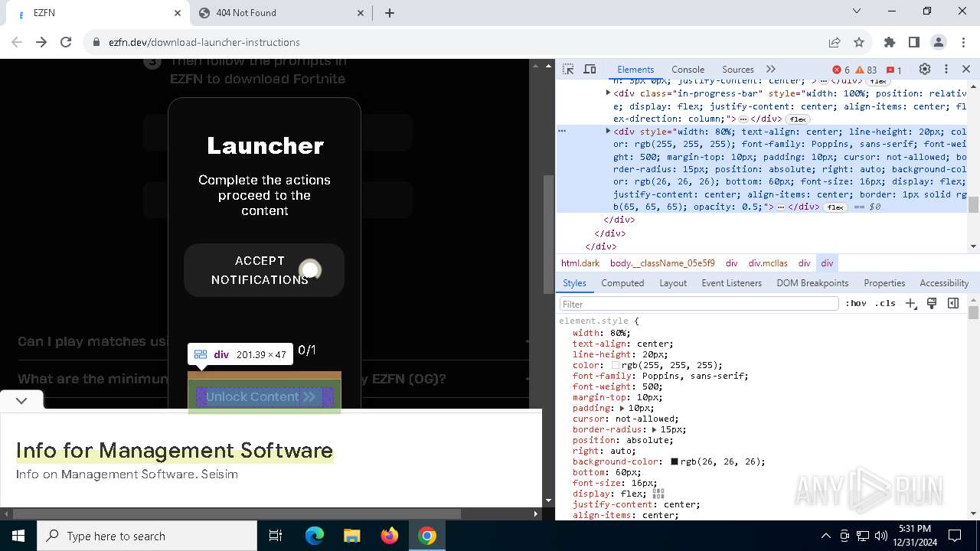Click the flex badge on selected div
The height and width of the screenshot is (551, 980).
point(835,207)
